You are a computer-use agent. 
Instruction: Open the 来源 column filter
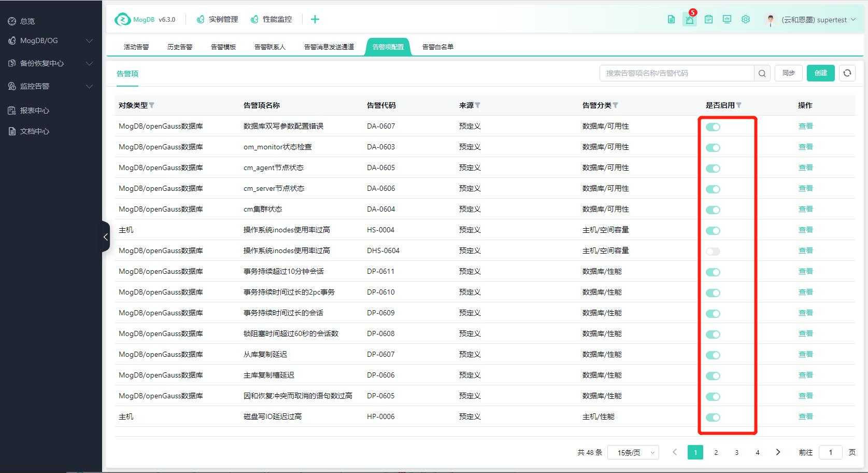coord(478,105)
